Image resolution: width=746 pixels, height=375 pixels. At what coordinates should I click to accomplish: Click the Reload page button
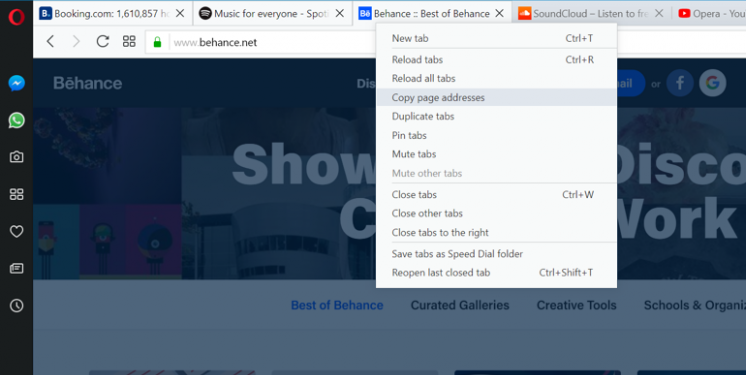pos(103,42)
